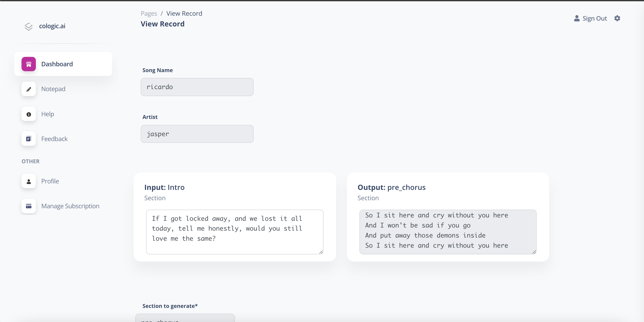Open Notepad via pencil icon
The width and height of the screenshot is (644, 322).
click(x=28, y=89)
